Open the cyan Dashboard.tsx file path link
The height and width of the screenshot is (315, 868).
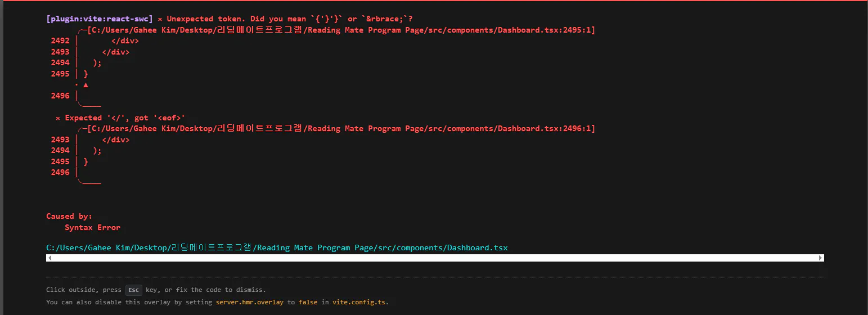(277, 247)
